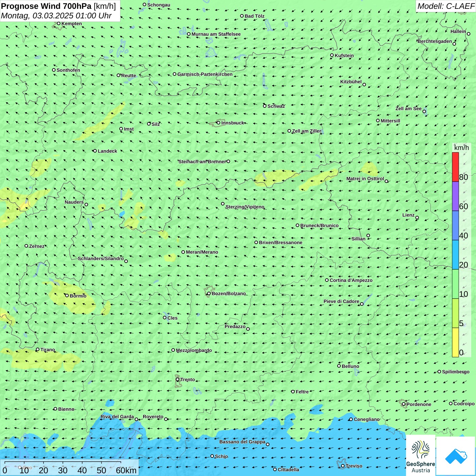Click the Garmisch-Partenkirchen marker
The image size is (476, 476).
(x=174, y=74)
